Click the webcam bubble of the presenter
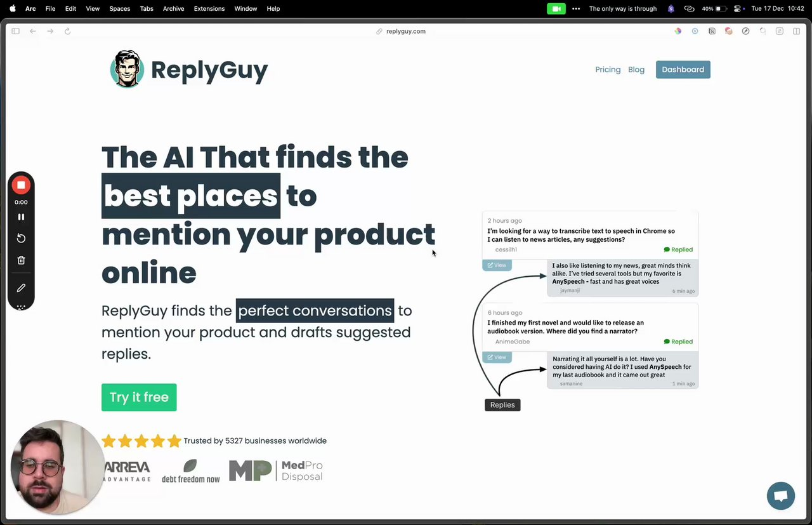The image size is (812, 525). click(57, 467)
